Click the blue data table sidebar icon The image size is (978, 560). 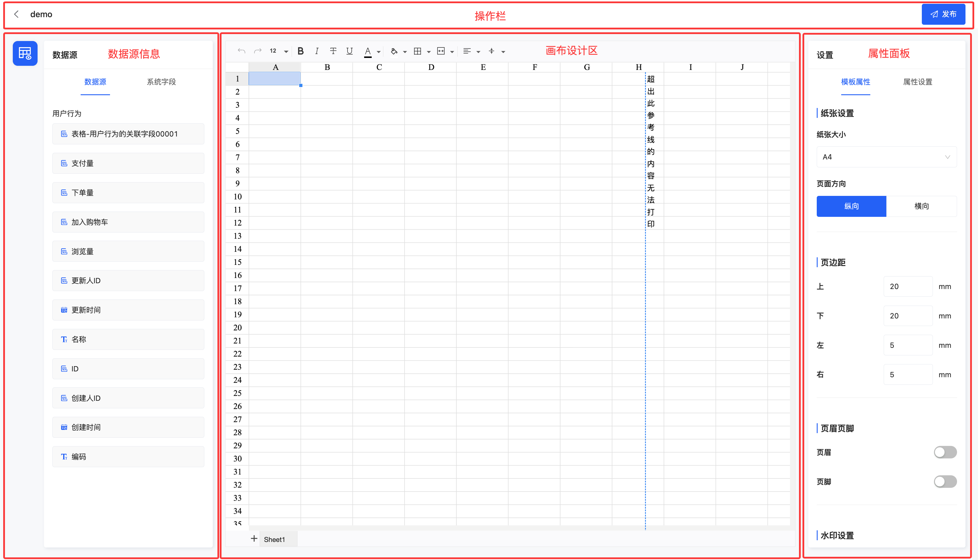(25, 54)
